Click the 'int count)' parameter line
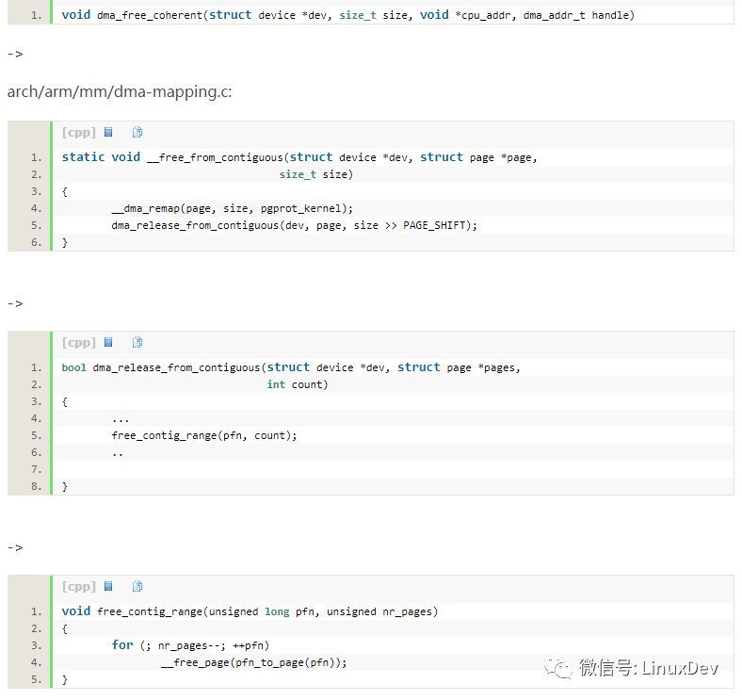The image size is (742, 700). (x=297, y=384)
